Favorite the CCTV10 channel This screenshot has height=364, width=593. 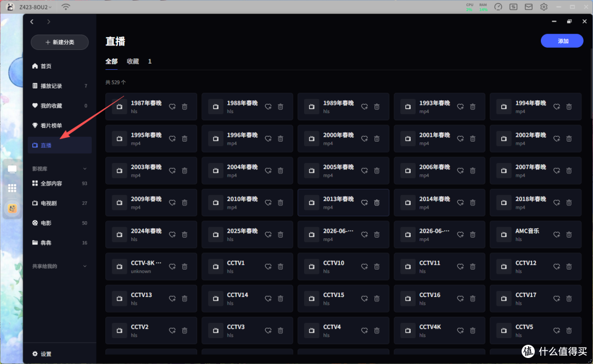(364, 267)
